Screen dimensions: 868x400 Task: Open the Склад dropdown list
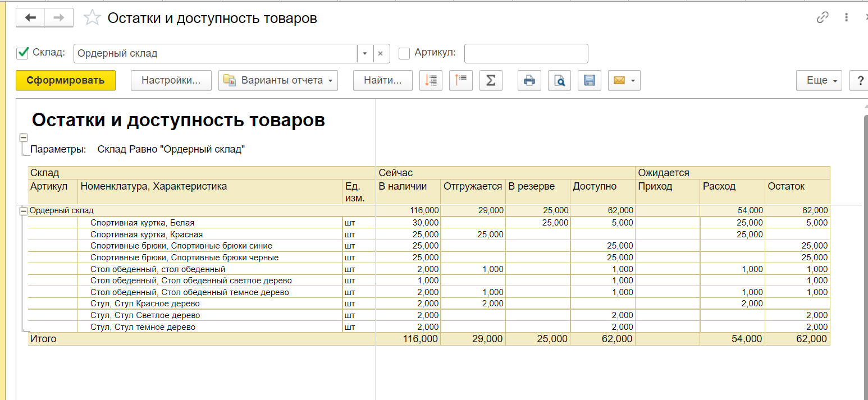coord(364,54)
